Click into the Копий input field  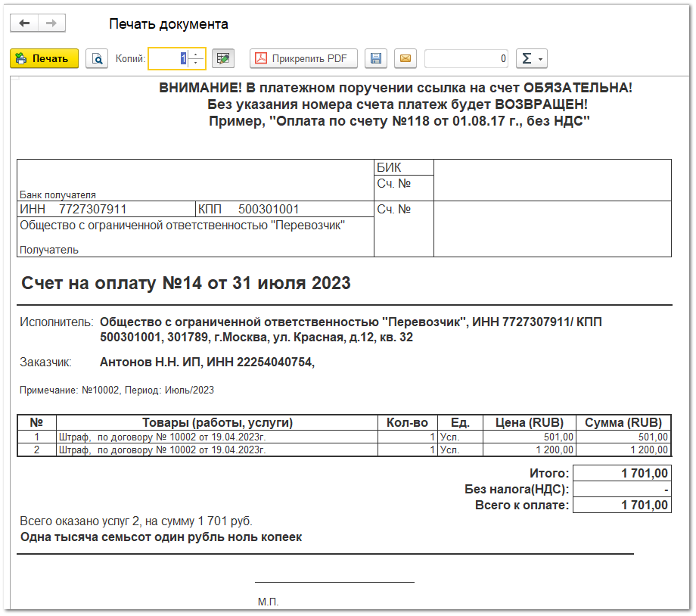point(168,58)
